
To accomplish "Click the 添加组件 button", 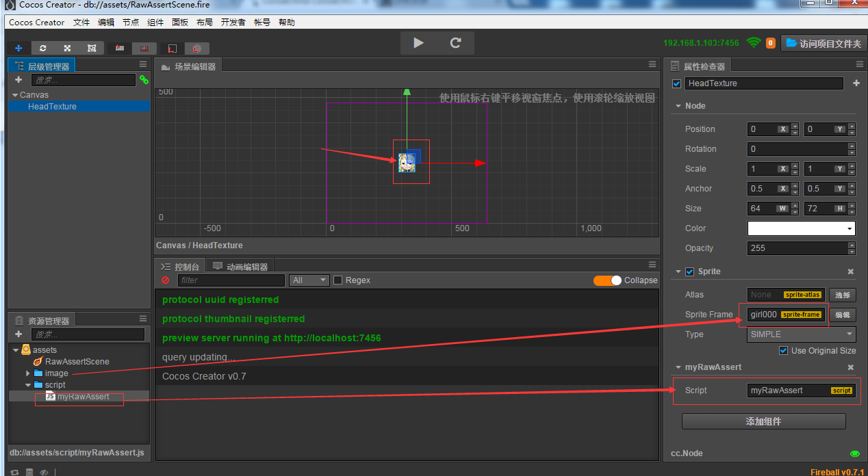I will pos(764,421).
